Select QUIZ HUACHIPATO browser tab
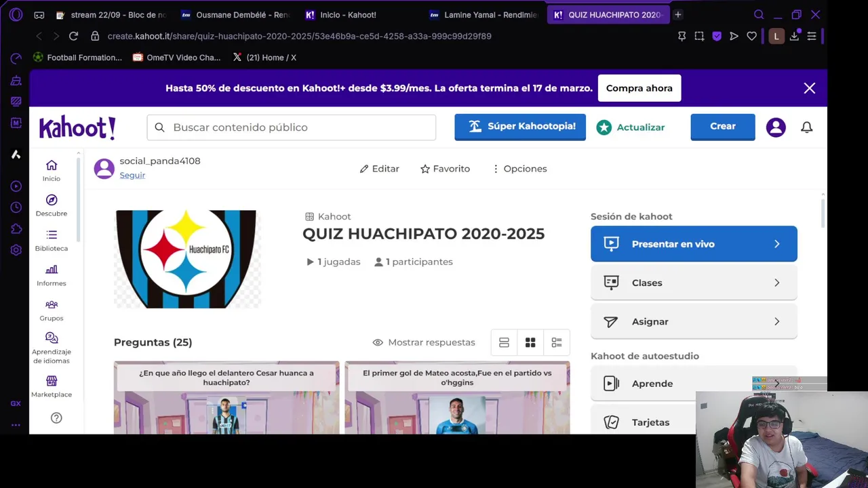The height and width of the screenshot is (488, 868). pos(608,15)
